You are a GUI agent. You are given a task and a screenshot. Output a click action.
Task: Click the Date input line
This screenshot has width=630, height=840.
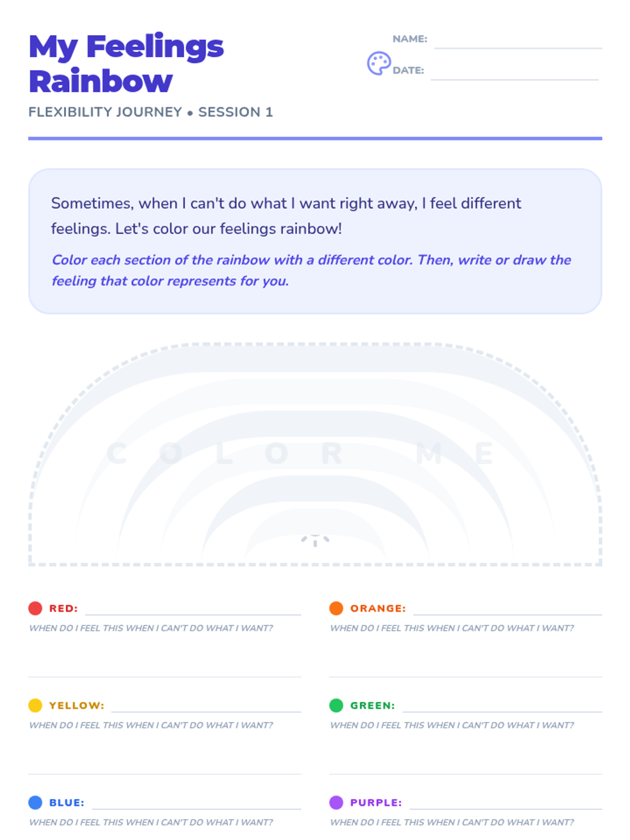pos(514,73)
